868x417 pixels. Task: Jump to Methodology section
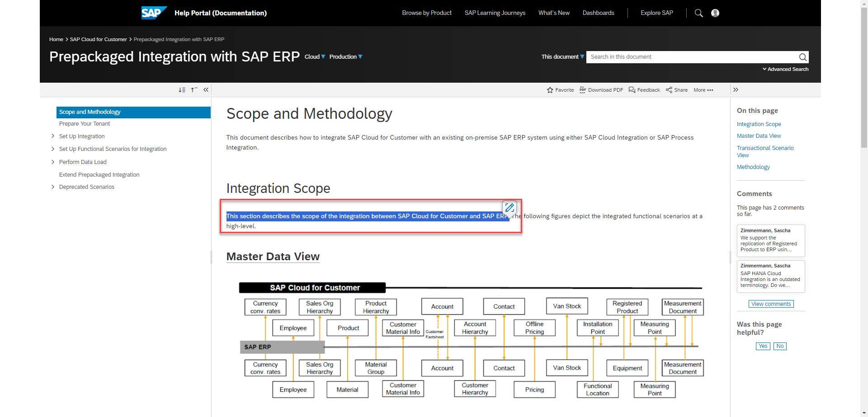coord(753,167)
